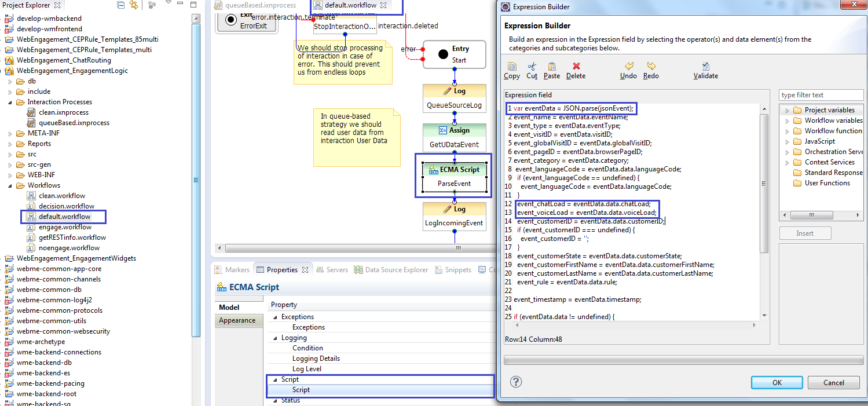Viewport: 868px width, 406px height.
Task: Click the Cut scissors icon
Action: (x=532, y=67)
